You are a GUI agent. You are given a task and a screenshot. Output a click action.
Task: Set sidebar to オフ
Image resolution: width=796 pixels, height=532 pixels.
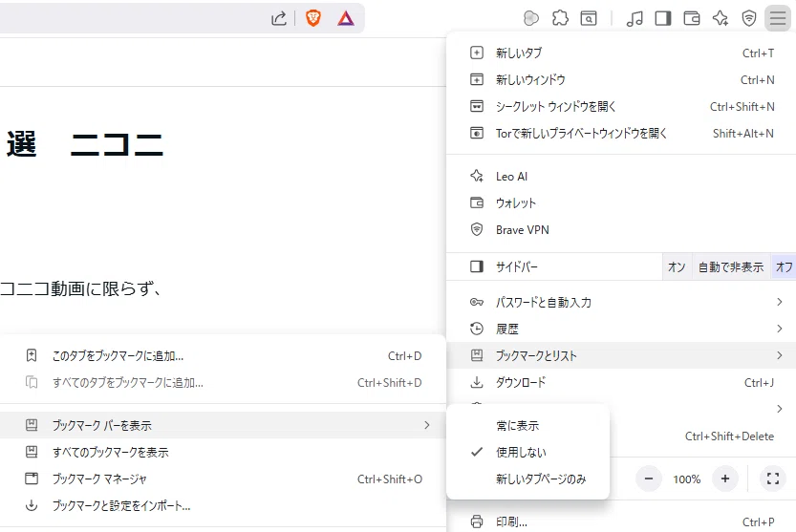coord(784,266)
